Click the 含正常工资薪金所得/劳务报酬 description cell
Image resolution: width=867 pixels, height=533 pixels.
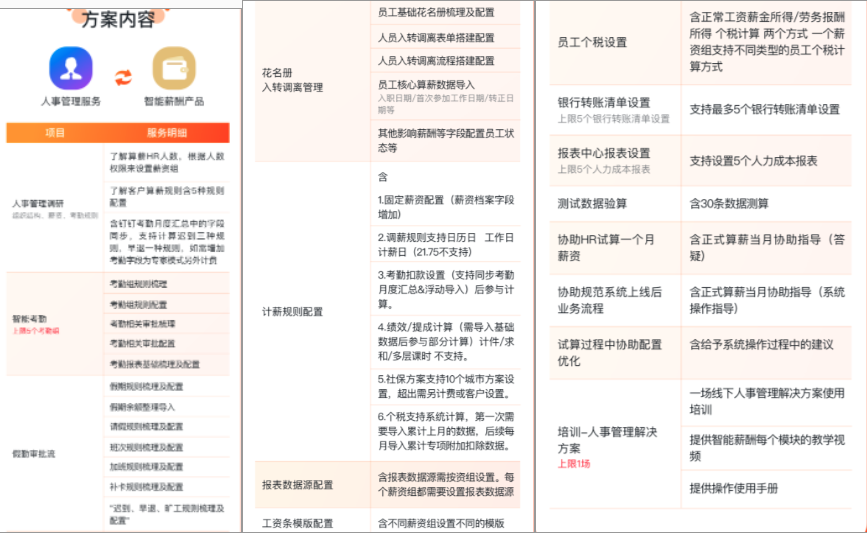tap(767, 41)
